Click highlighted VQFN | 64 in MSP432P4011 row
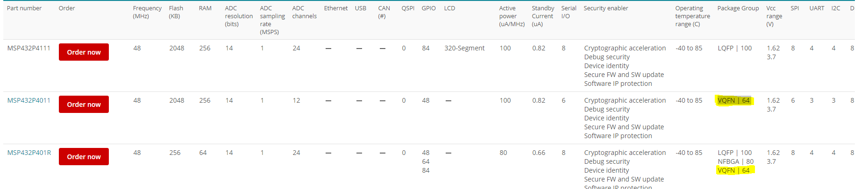Viewport: 868px width, 189px height. coord(733,100)
